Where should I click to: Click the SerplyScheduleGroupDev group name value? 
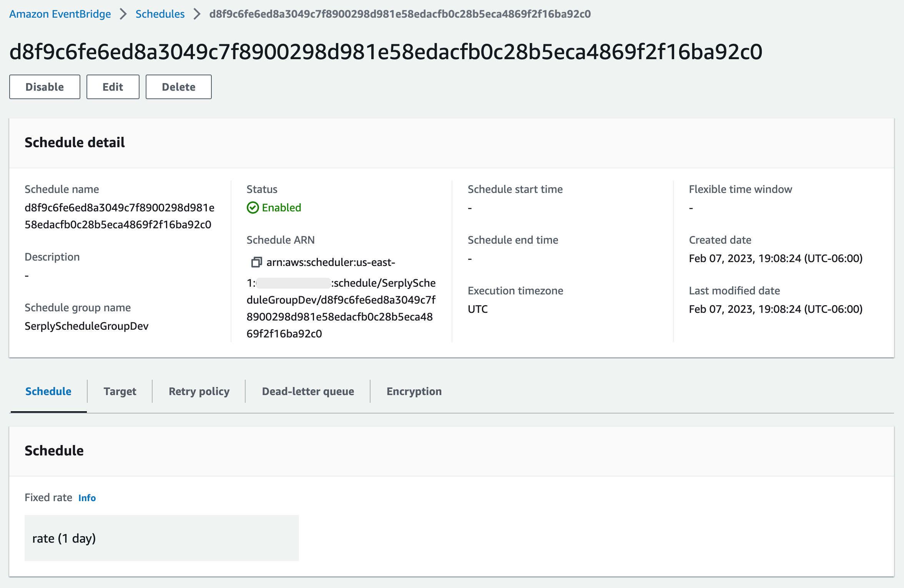86,326
